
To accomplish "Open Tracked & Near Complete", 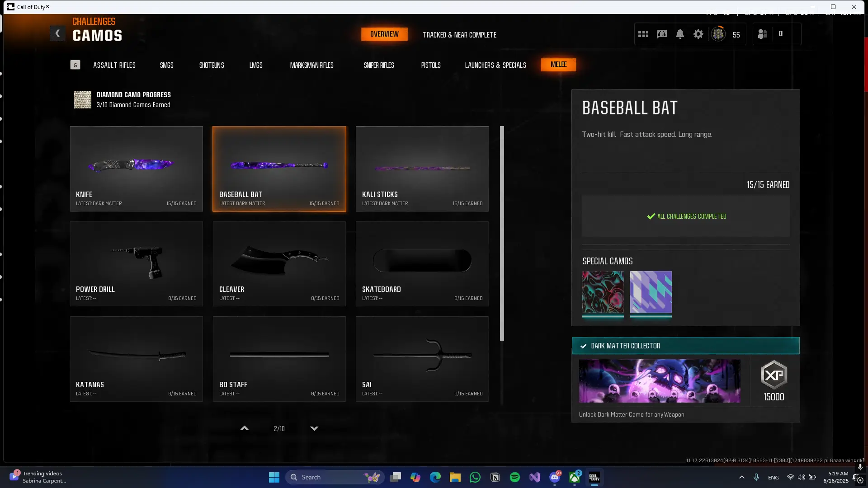I will click(459, 35).
